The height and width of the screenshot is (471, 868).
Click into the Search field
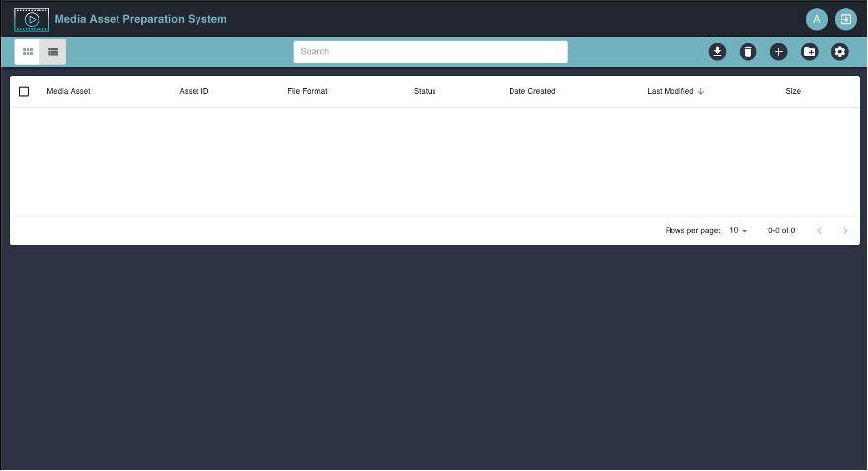(x=431, y=52)
